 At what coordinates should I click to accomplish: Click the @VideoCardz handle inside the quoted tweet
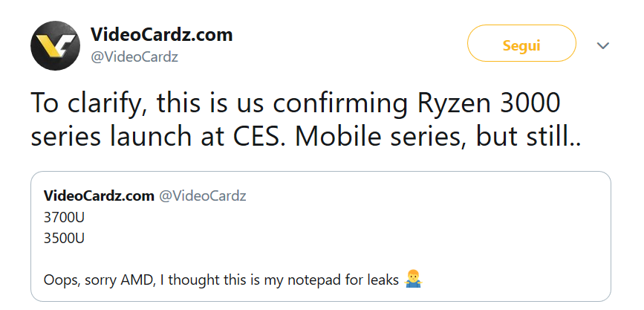(x=203, y=196)
